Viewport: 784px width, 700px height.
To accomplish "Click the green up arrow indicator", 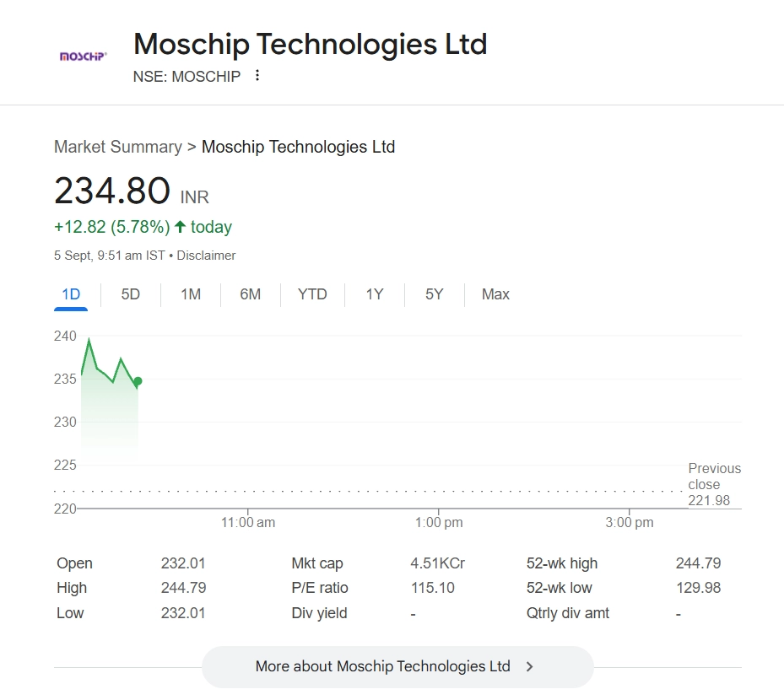I will pos(180,227).
